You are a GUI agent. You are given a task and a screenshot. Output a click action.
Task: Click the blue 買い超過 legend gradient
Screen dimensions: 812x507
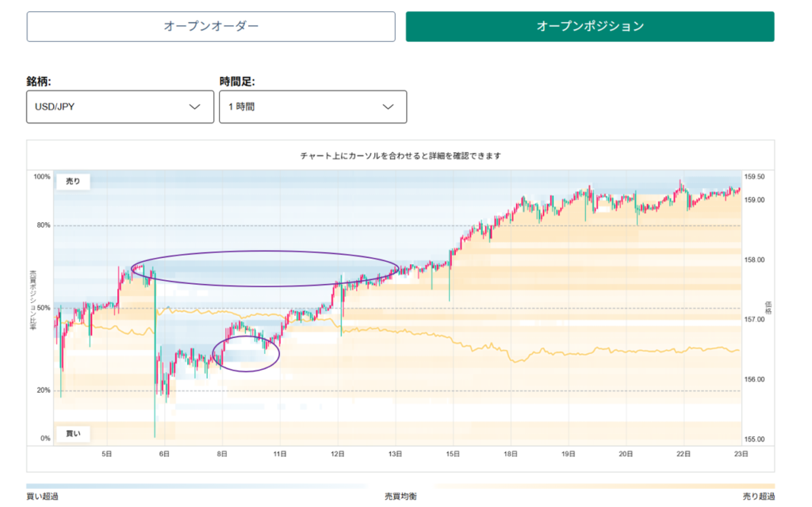197,486
